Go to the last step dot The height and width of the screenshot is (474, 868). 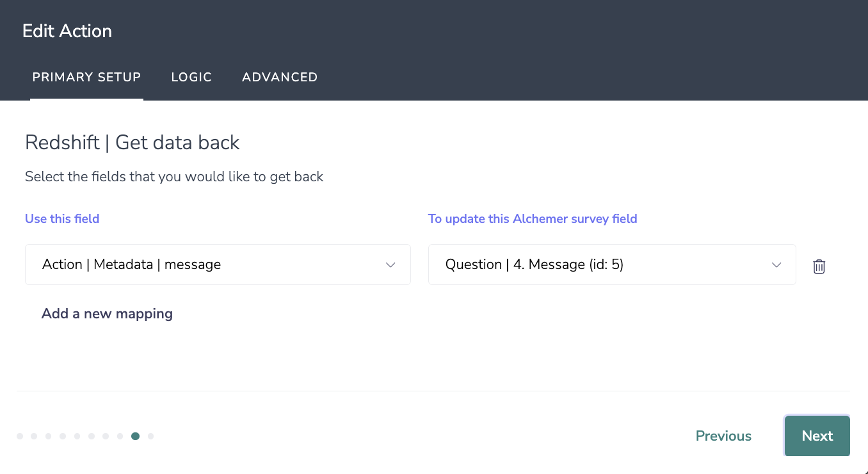150,436
